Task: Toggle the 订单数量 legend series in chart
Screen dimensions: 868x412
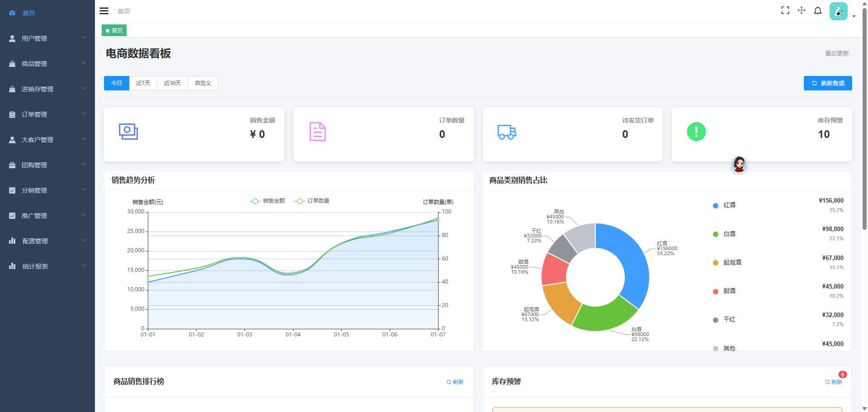Action: [x=312, y=201]
